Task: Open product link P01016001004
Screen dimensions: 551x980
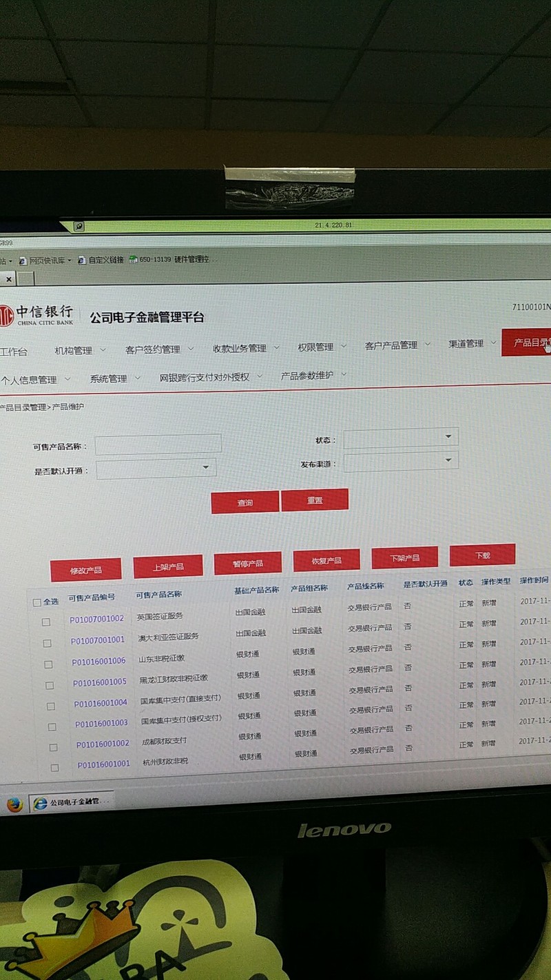Action: (x=101, y=703)
